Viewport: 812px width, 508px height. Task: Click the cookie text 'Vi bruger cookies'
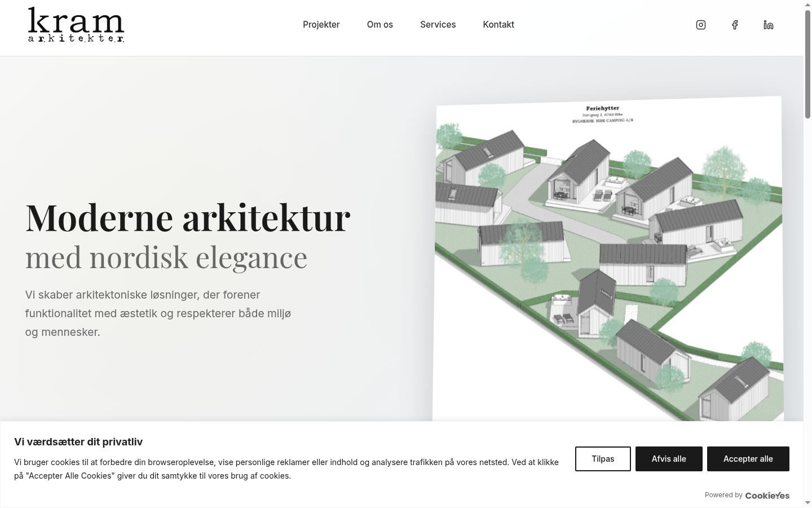(286, 469)
